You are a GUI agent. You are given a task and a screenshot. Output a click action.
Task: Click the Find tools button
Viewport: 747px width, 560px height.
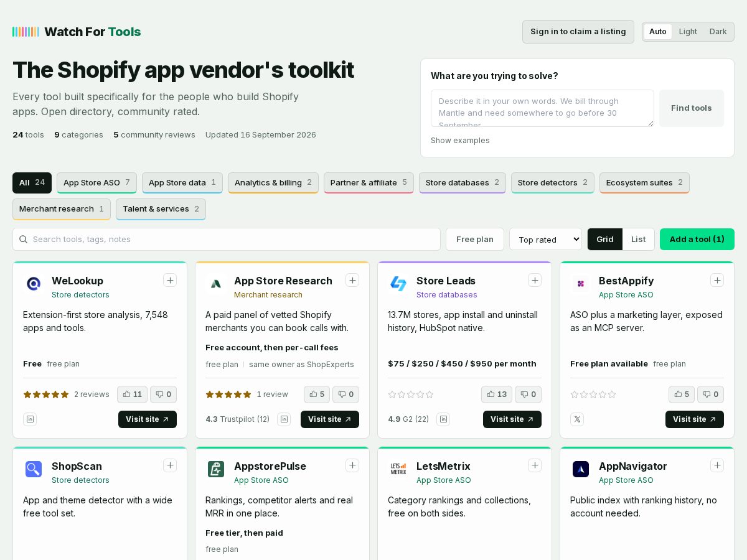tap(692, 108)
